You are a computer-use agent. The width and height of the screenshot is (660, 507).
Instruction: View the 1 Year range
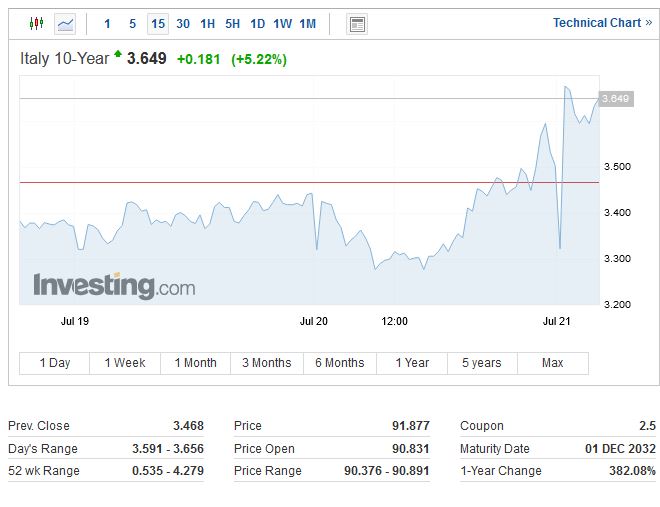411,363
